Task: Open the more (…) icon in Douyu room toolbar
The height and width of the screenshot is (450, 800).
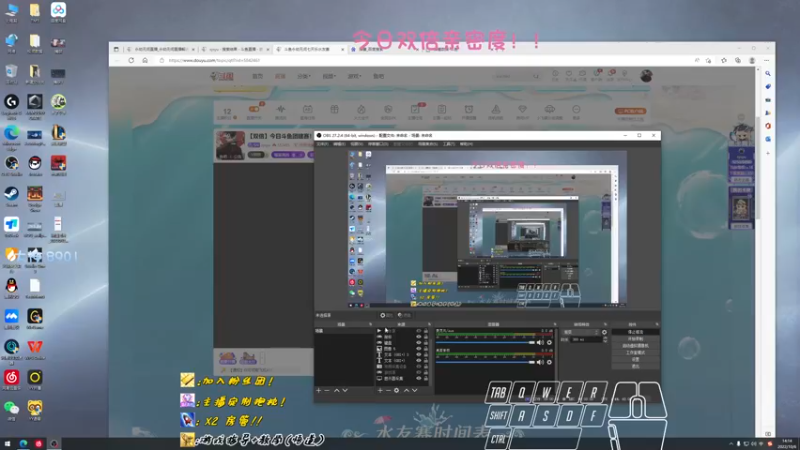Action: (576, 111)
